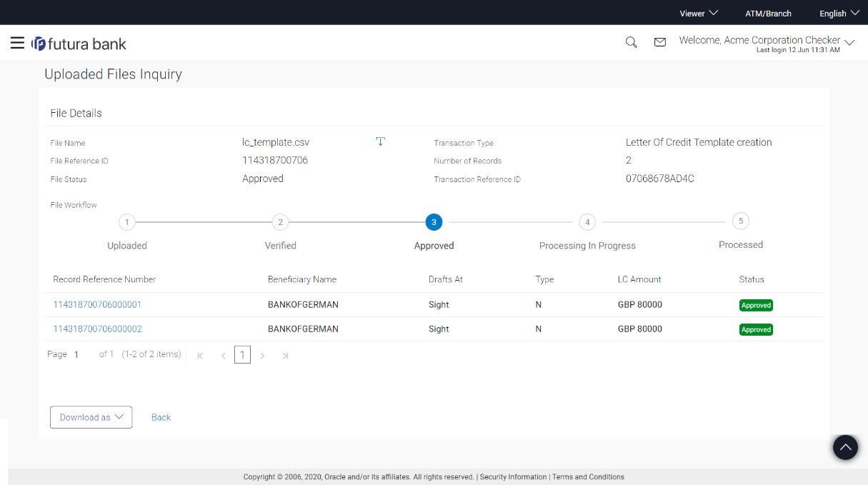The image size is (868, 485).
Task: Open the search magnifier icon
Action: (632, 42)
